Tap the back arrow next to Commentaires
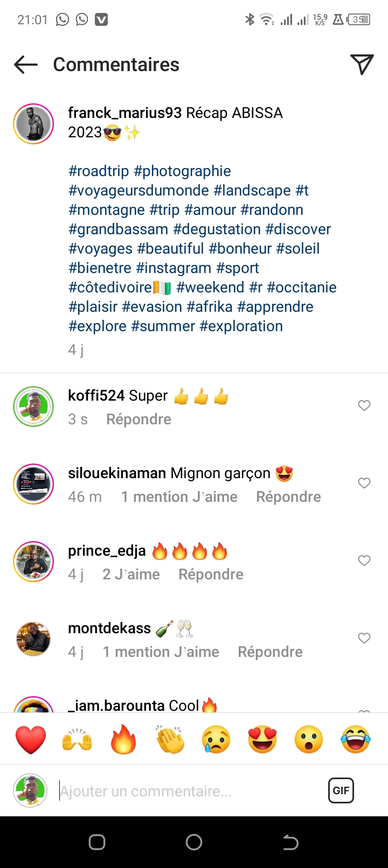The width and height of the screenshot is (388, 868). pyautogui.click(x=26, y=65)
